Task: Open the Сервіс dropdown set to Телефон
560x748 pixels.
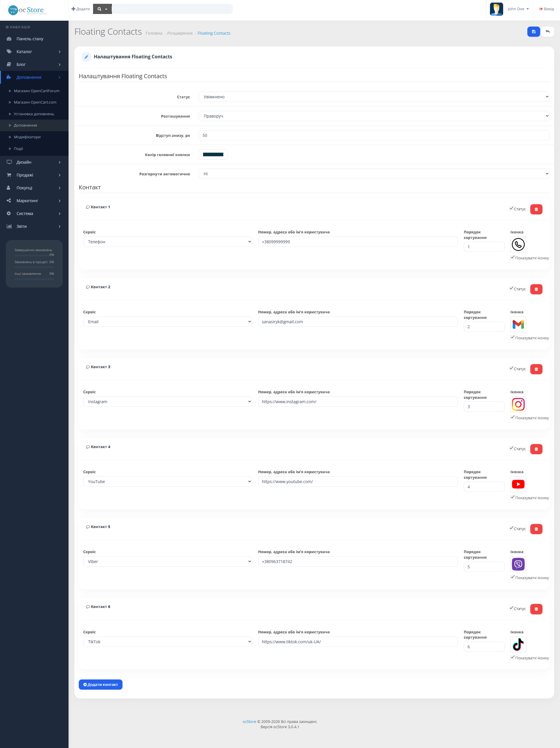Action: coord(167,242)
